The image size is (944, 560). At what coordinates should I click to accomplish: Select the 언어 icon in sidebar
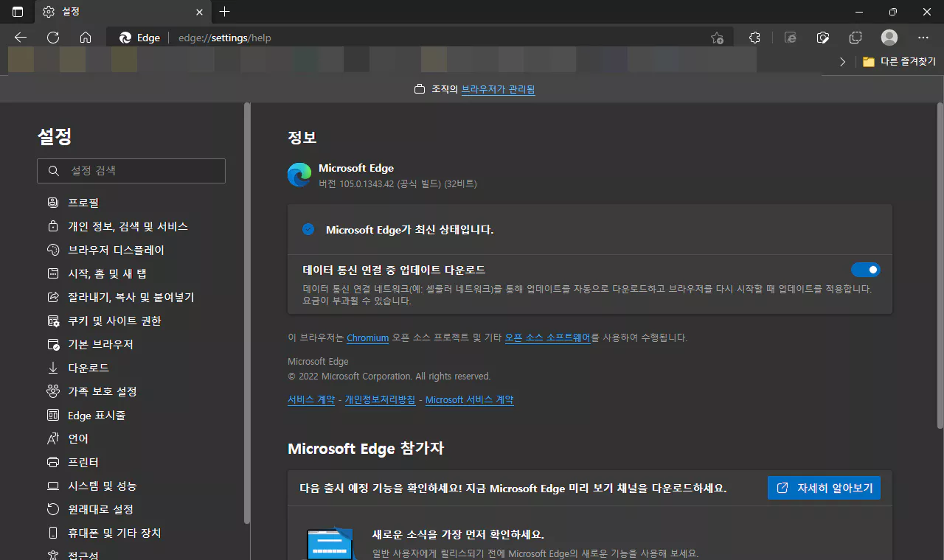point(53,438)
